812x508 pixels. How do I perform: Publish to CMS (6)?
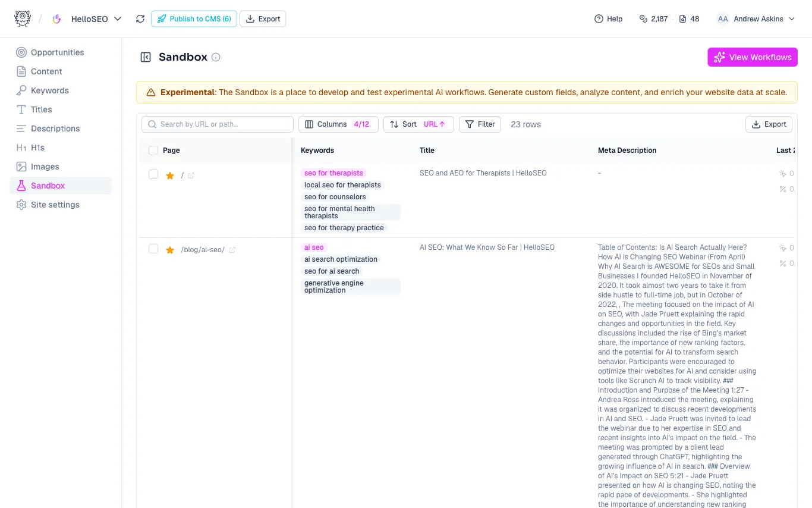coord(194,19)
